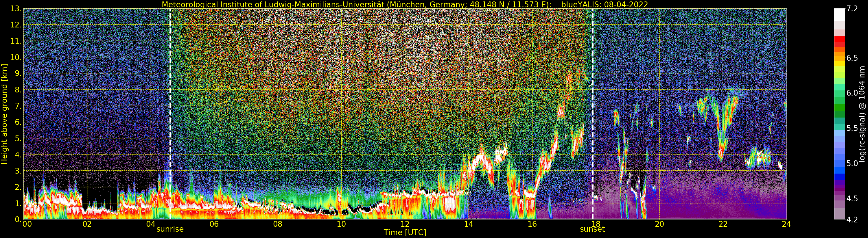Click the '3.' height tick label

coord(18,171)
